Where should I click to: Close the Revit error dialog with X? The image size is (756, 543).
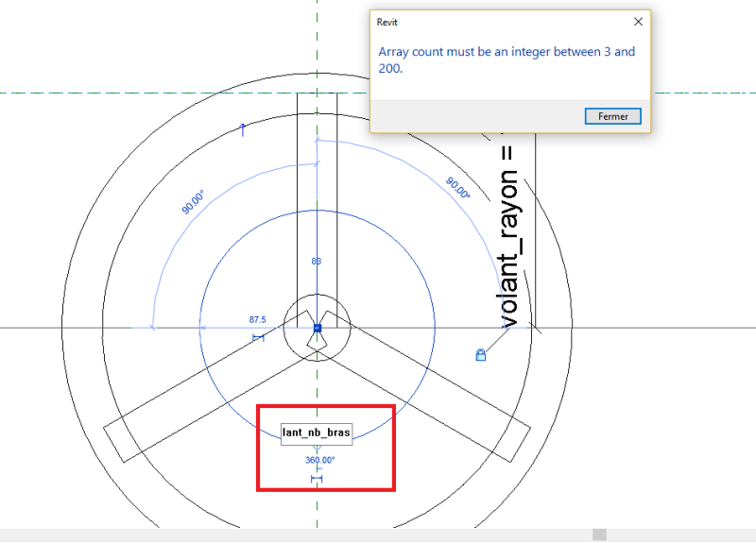[638, 21]
